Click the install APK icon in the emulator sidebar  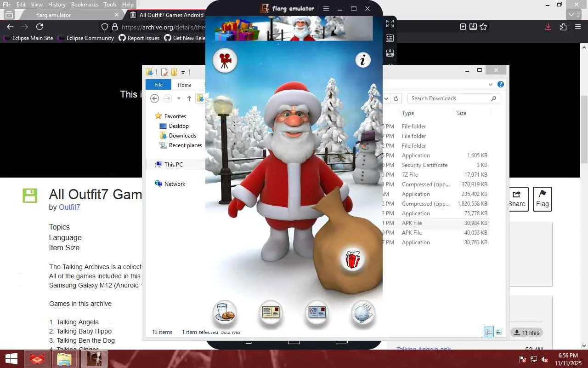click(x=390, y=53)
